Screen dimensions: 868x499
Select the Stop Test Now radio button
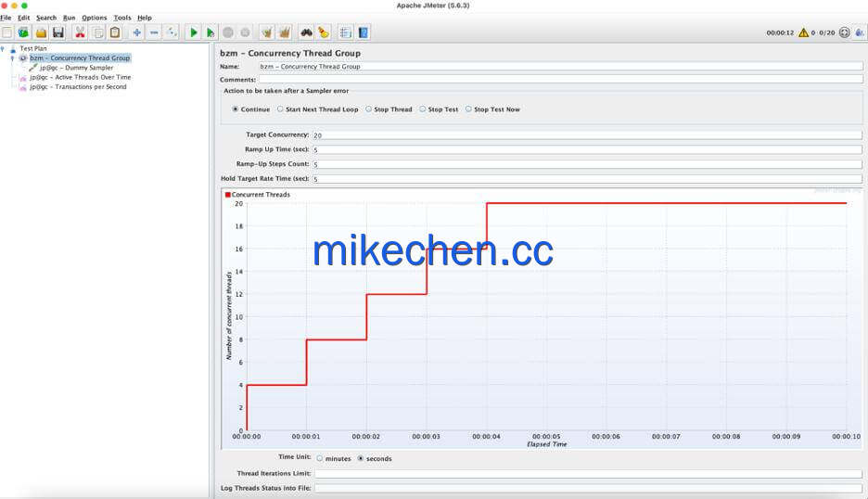coord(469,109)
